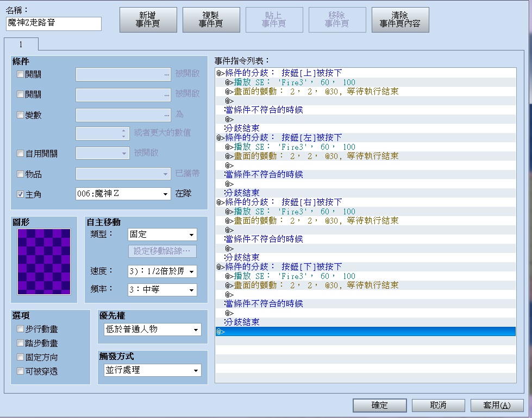Image resolution: width=532 pixels, height=418 pixels.
Task: Click the 複製事件頁 button
Action: (x=211, y=20)
